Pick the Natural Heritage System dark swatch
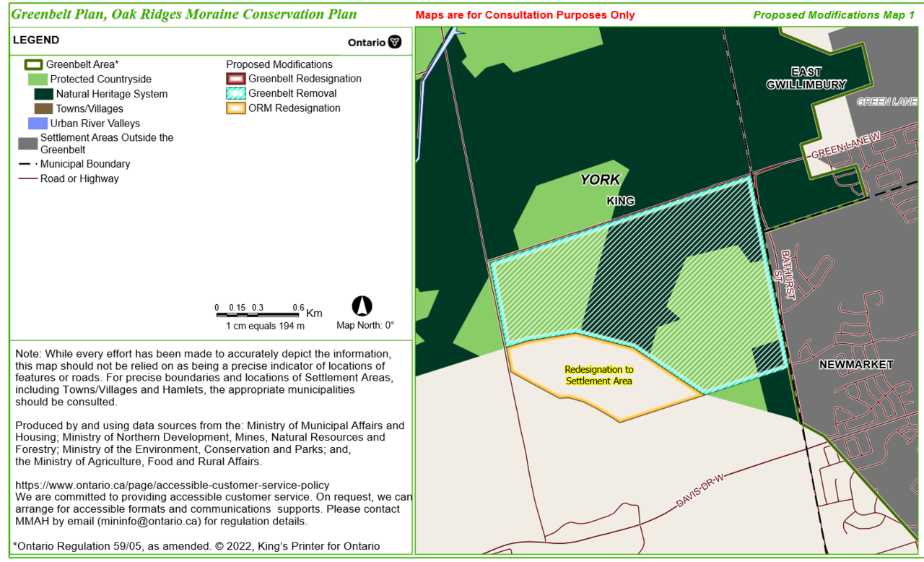This screenshot has width=924, height=562. click(44, 94)
